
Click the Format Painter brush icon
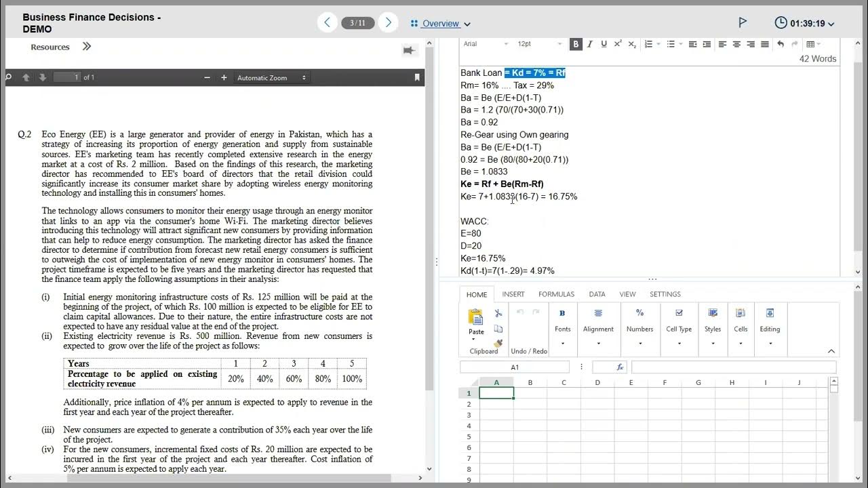(498, 343)
